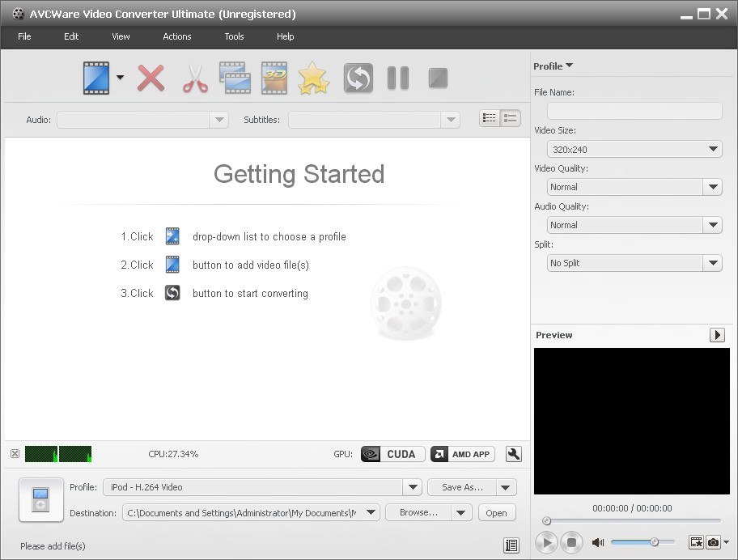Click the Open destination folder button
Image resolution: width=738 pixels, height=560 pixels.
click(496, 512)
